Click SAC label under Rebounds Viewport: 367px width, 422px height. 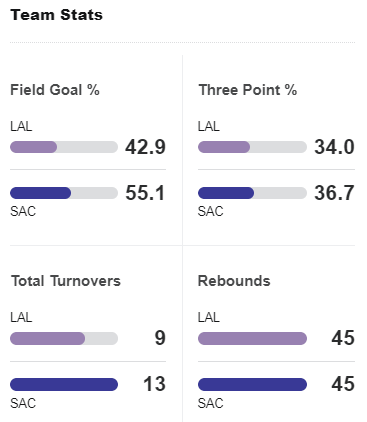[210, 403]
